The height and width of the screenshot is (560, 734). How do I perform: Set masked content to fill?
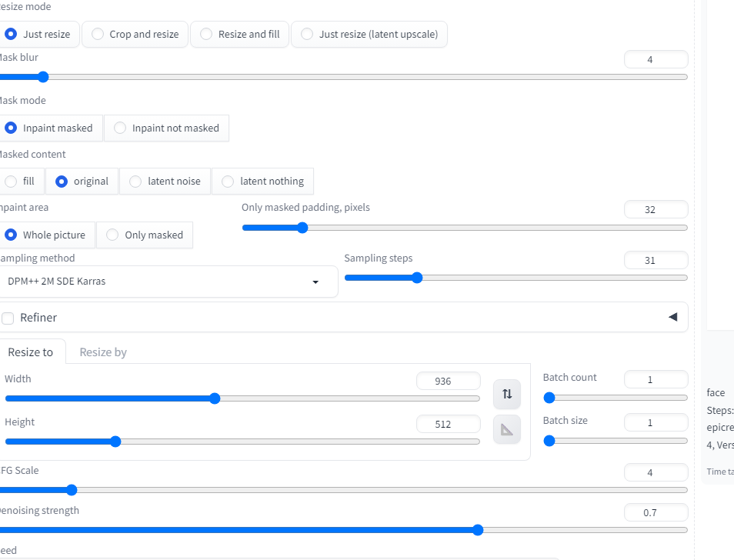pos(22,181)
